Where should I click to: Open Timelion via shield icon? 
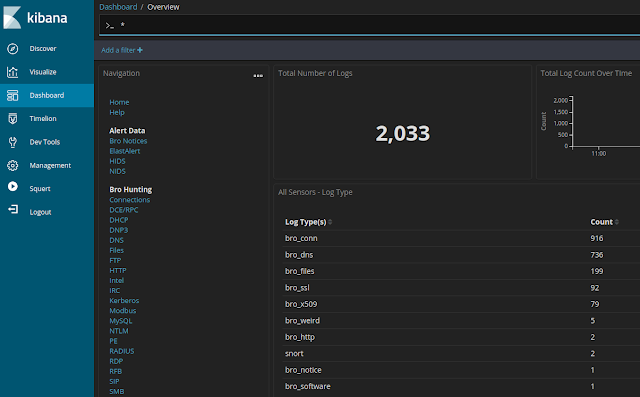[x=13, y=119]
